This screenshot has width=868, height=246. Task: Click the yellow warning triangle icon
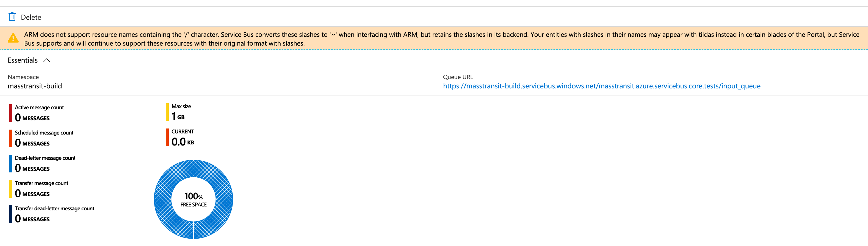point(13,38)
